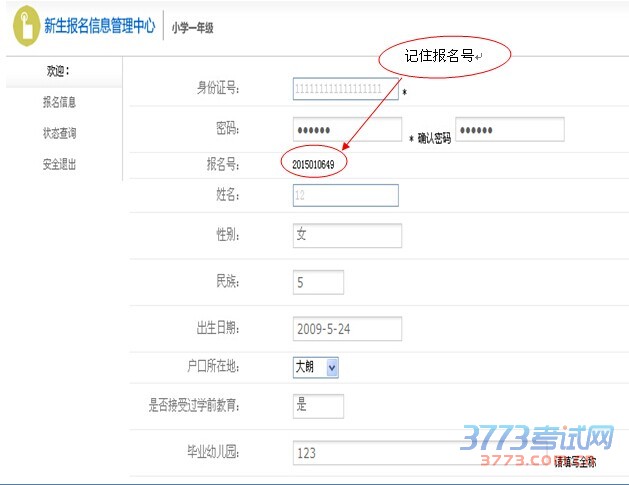The image size is (629, 485).
Task: Click the 性别 field showing 女
Action: pos(347,235)
